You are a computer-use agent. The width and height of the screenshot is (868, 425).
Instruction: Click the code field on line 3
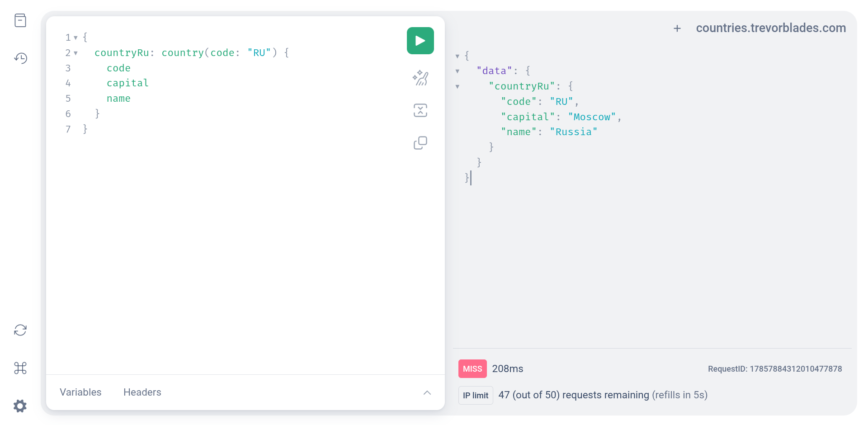(x=118, y=68)
